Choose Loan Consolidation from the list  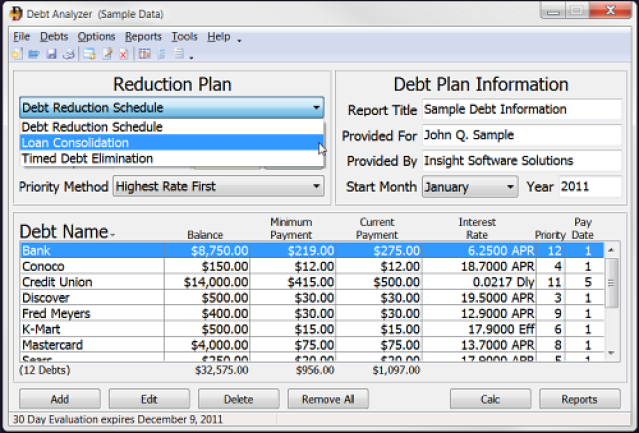coord(172,143)
